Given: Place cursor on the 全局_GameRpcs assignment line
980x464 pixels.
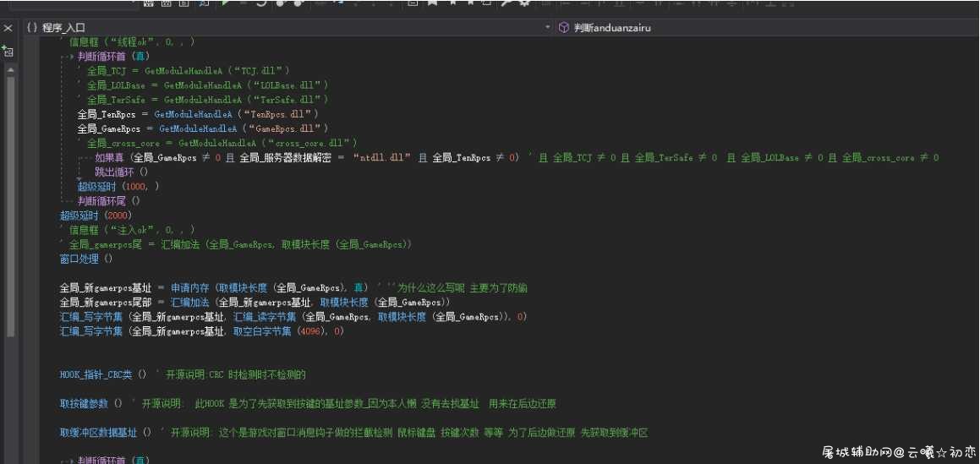Looking at the screenshot, I should point(203,128).
